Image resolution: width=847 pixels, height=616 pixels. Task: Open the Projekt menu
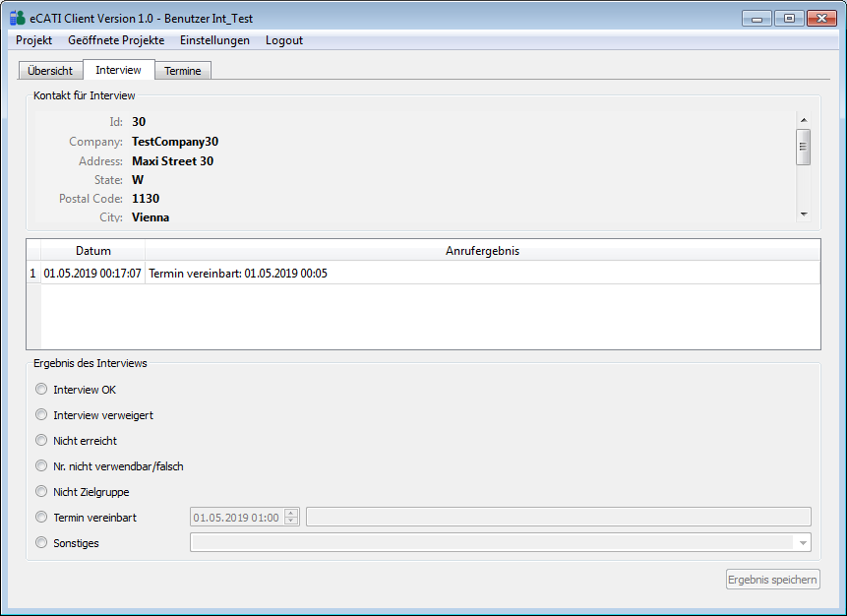tap(34, 40)
